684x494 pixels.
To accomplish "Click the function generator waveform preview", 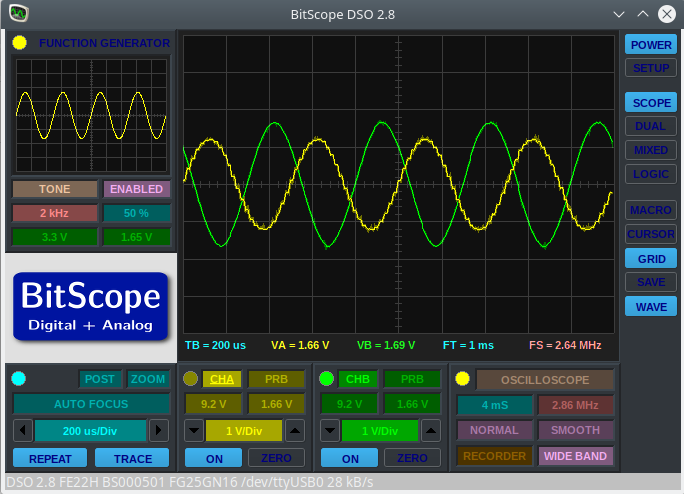I will tap(90, 117).
